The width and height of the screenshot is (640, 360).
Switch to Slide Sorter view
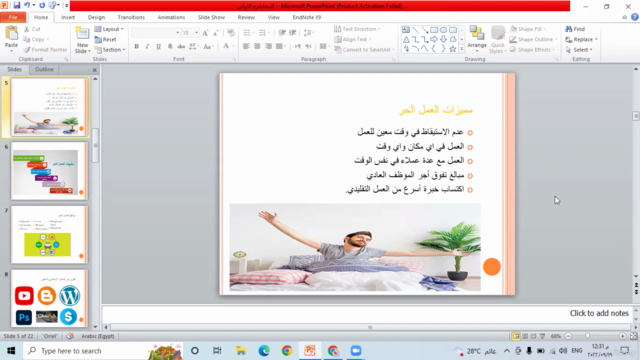(x=525, y=336)
